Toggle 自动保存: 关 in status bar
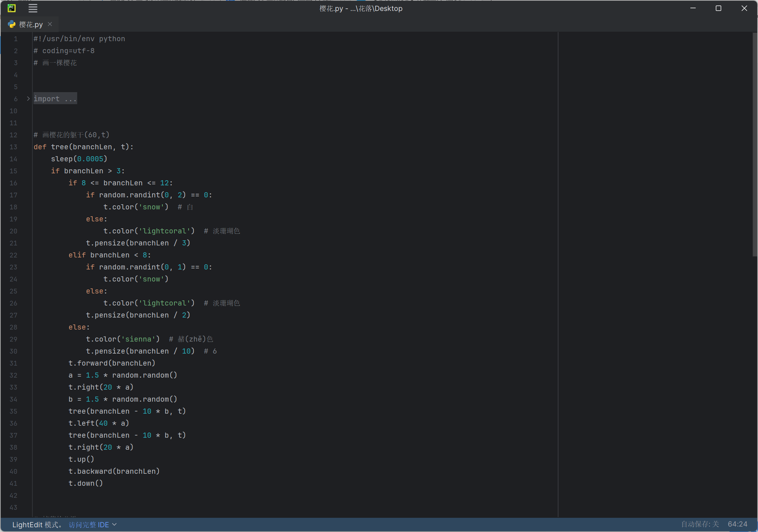This screenshot has width=758, height=532. 700,524
